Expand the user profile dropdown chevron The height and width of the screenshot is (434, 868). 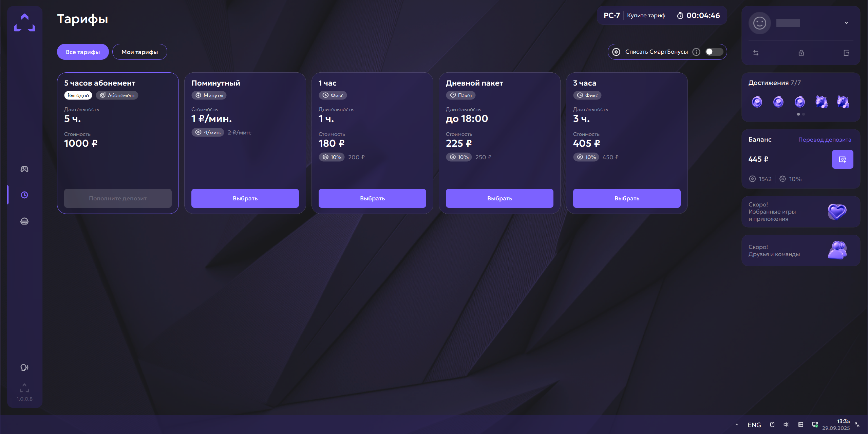846,23
